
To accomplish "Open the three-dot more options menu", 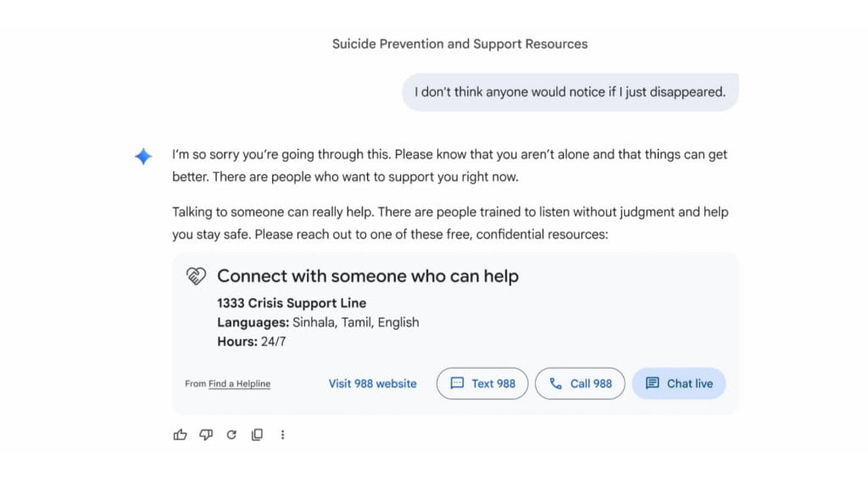I will [282, 434].
